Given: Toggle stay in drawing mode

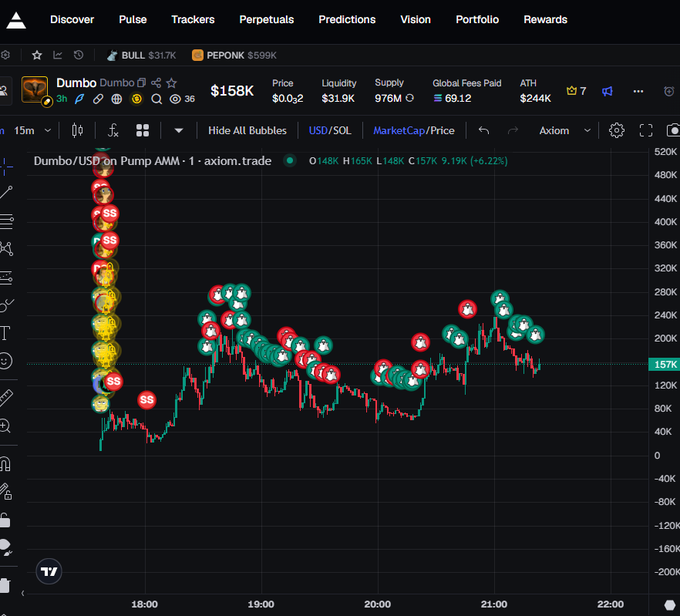Looking at the screenshot, I should pyautogui.click(x=6, y=492).
